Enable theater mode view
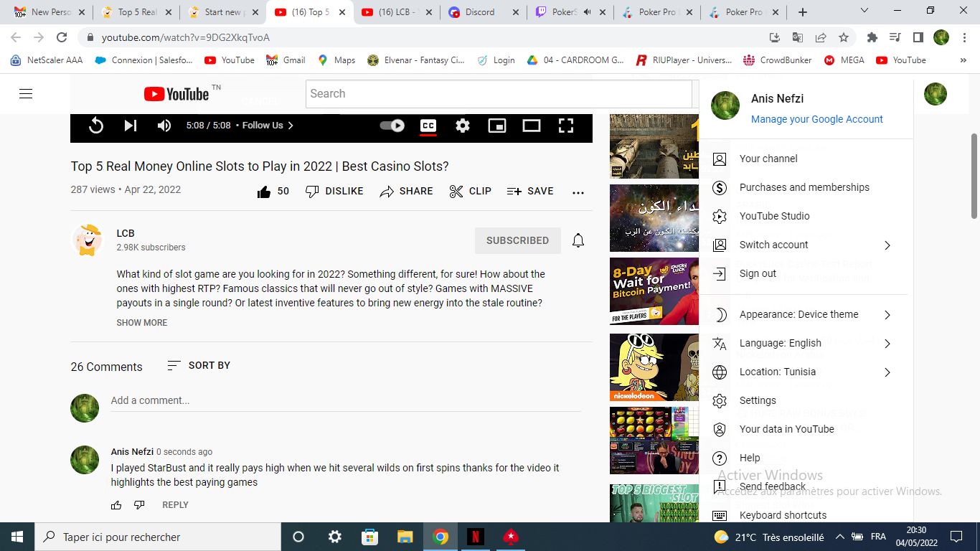The width and height of the screenshot is (980, 551). point(532,126)
